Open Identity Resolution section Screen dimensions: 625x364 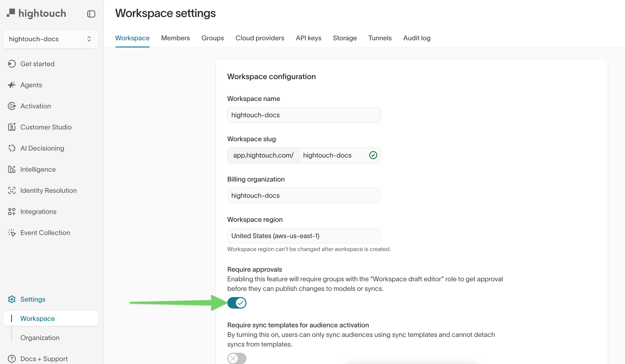pos(48,190)
